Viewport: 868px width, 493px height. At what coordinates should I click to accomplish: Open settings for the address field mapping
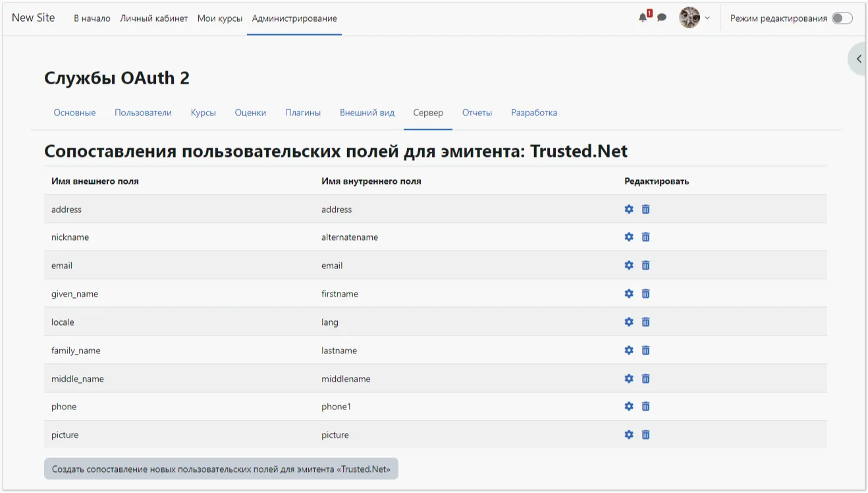pyautogui.click(x=628, y=208)
